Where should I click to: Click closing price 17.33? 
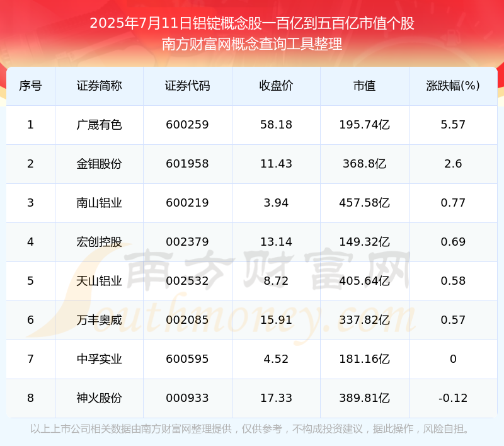pyautogui.click(x=276, y=398)
